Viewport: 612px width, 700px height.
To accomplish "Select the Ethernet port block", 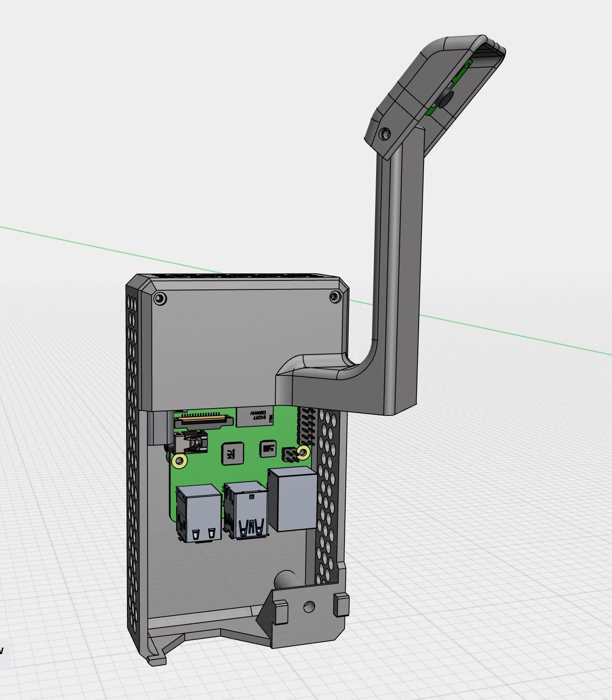I will (x=292, y=499).
